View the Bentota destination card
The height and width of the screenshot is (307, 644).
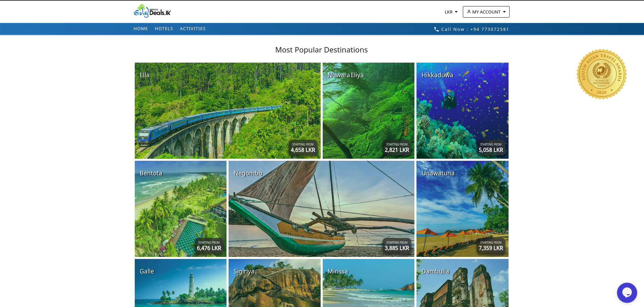point(180,209)
